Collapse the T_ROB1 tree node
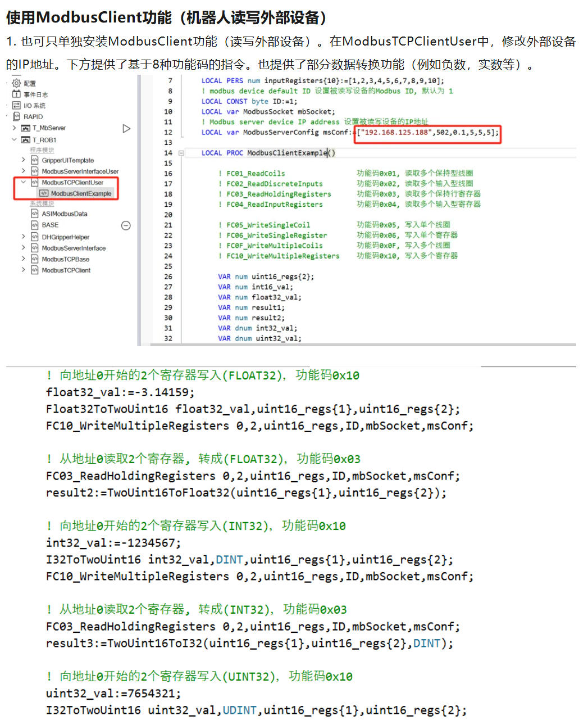 (x=14, y=140)
